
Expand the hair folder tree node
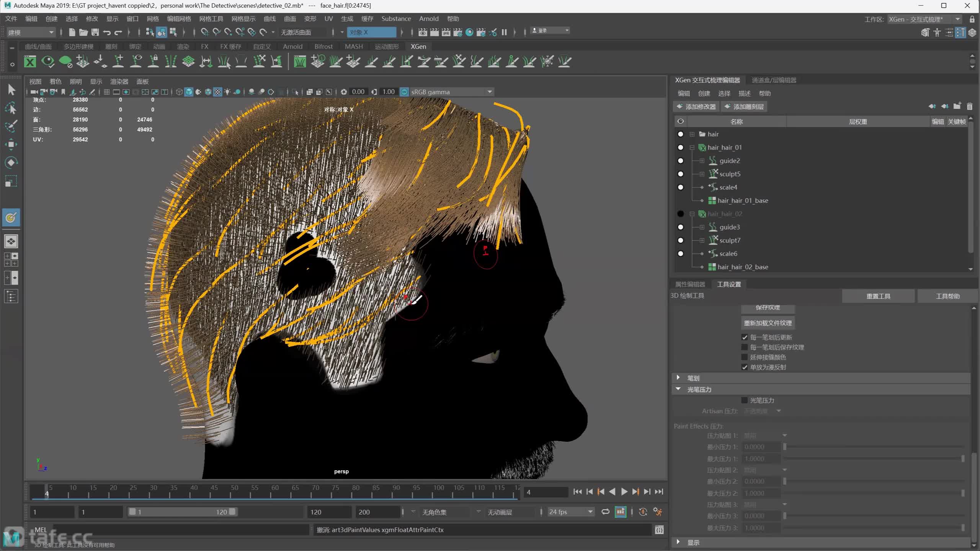click(692, 134)
